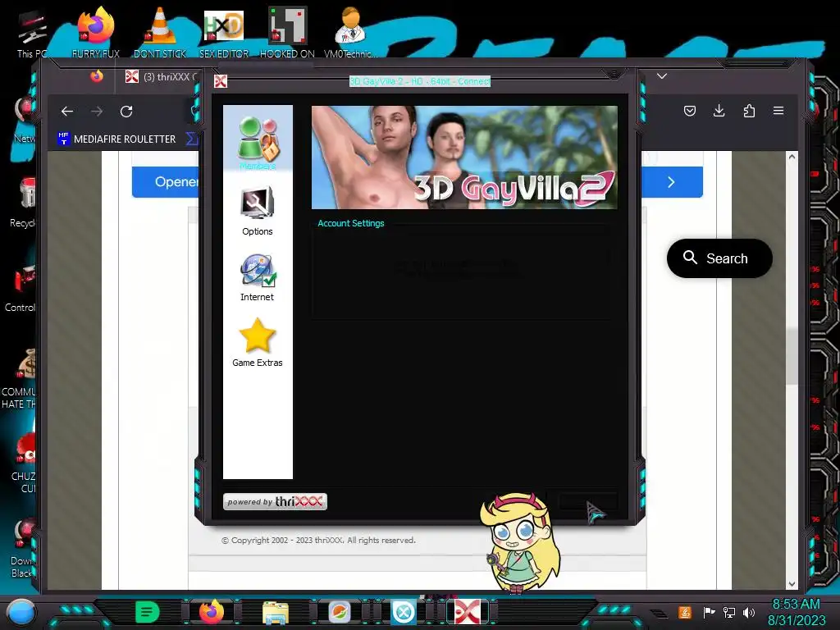Open the volume control in system tray
The height and width of the screenshot is (630, 840).
(749, 612)
